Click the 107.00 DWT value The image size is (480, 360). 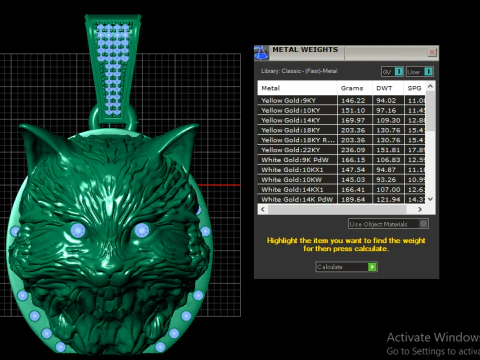click(388, 189)
